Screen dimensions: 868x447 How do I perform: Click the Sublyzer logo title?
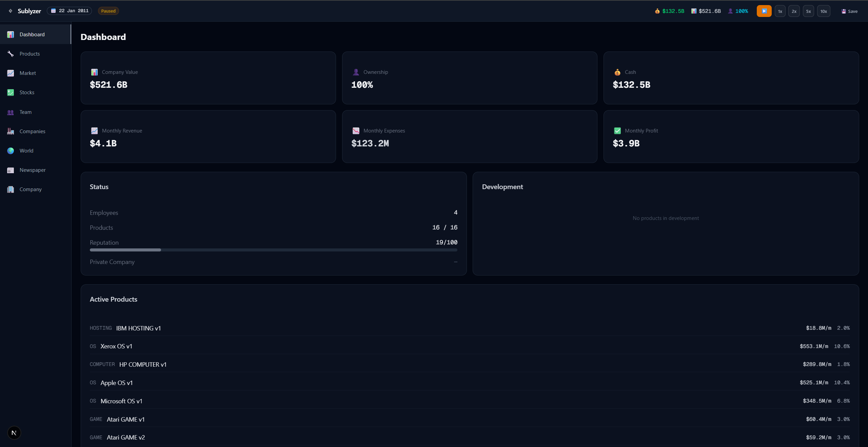click(29, 11)
